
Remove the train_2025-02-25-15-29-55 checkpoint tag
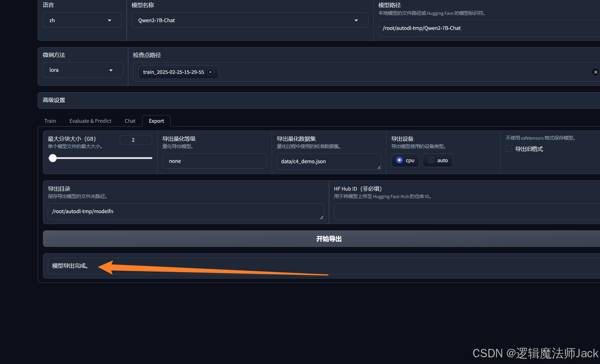tap(210, 72)
